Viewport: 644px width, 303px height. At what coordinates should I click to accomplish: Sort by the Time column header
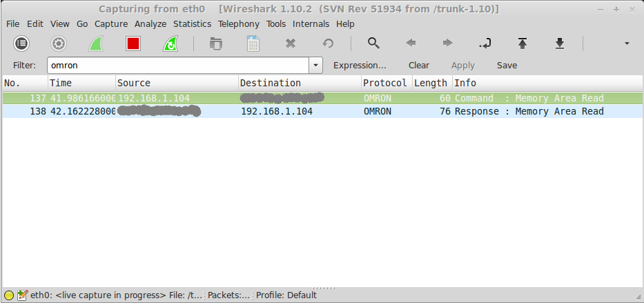(81, 83)
